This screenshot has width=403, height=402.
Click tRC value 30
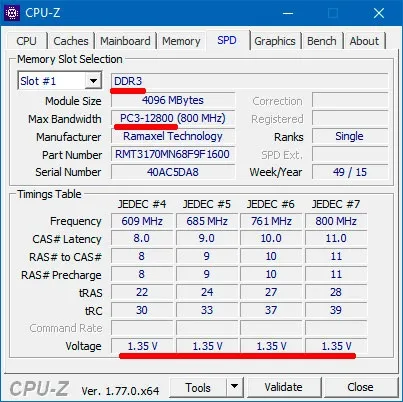pos(142,310)
